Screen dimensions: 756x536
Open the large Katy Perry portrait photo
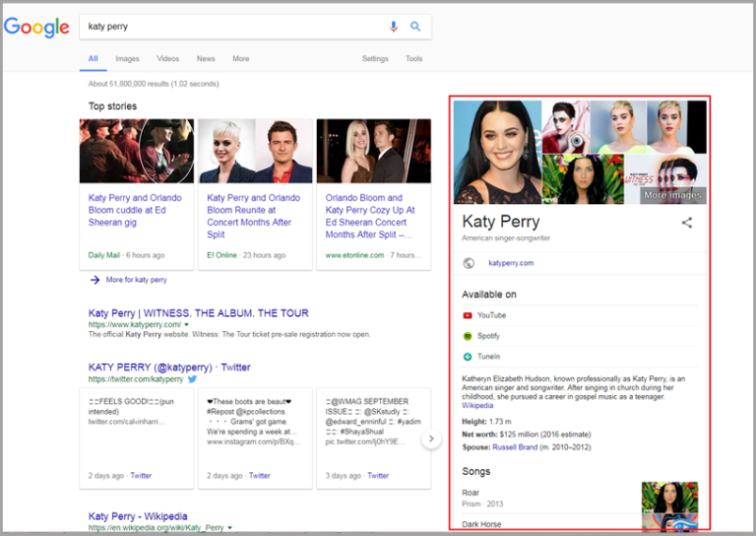click(497, 152)
